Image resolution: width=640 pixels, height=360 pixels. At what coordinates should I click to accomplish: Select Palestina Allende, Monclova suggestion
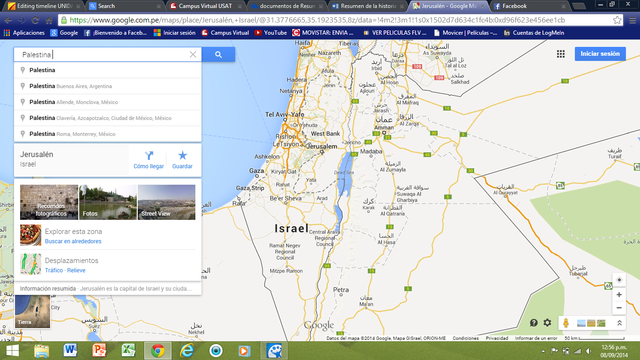108,102
